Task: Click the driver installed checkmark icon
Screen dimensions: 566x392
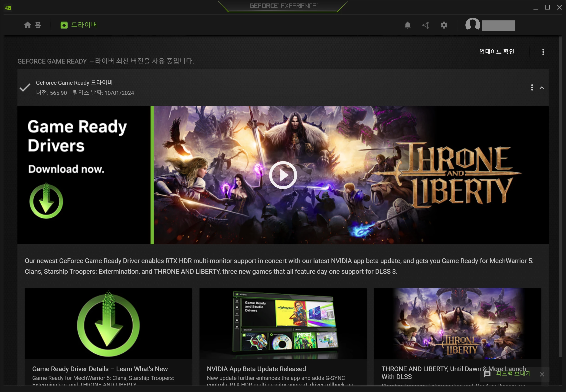Action: click(25, 87)
